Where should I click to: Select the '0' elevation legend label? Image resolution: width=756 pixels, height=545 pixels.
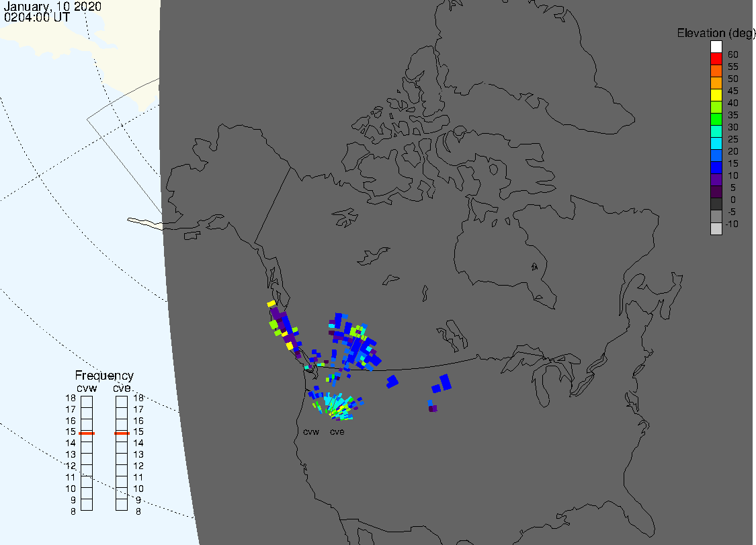coord(733,200)
